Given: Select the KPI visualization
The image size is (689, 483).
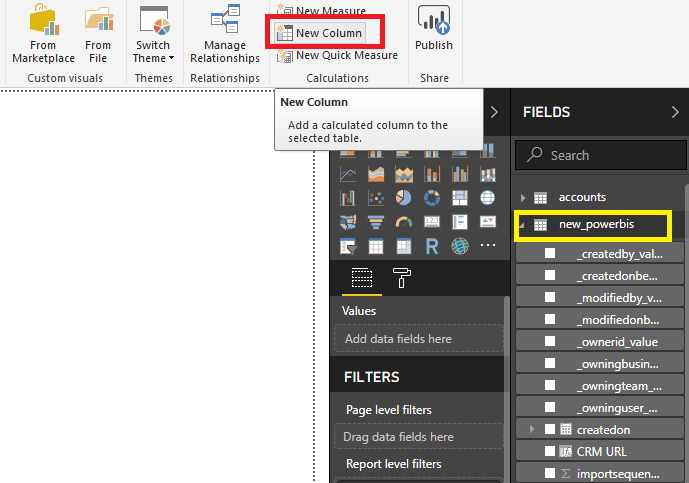Looking at the screenshot, I should pos(488,222).
